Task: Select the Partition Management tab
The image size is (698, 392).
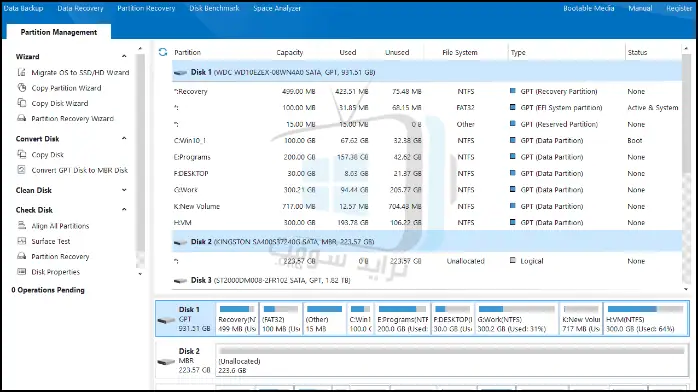Action: click(x=59, y=32)
